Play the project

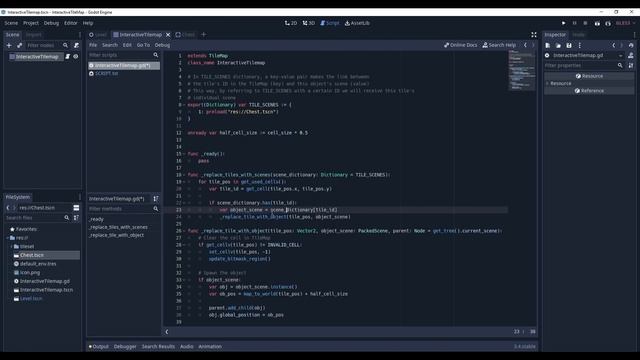click(563, 23)
